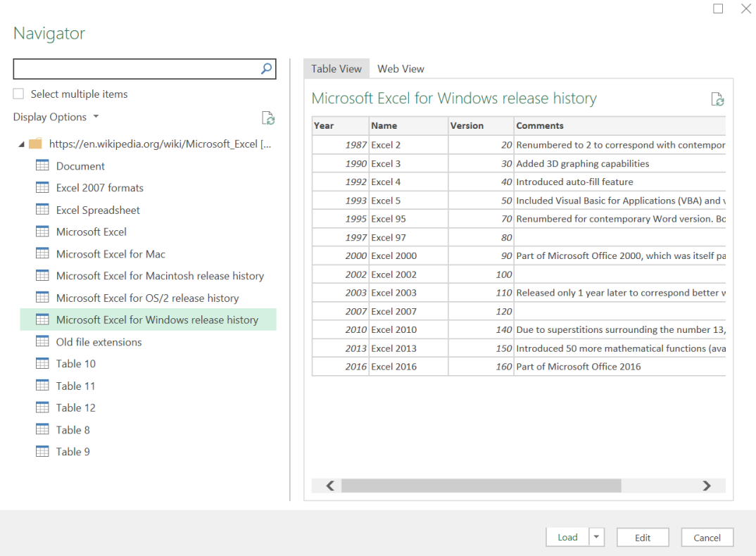The height and width of the screenshot is (556, 756).
Task: Click the table icon next to Excel 2007 formats
Action: coord(42,187)
